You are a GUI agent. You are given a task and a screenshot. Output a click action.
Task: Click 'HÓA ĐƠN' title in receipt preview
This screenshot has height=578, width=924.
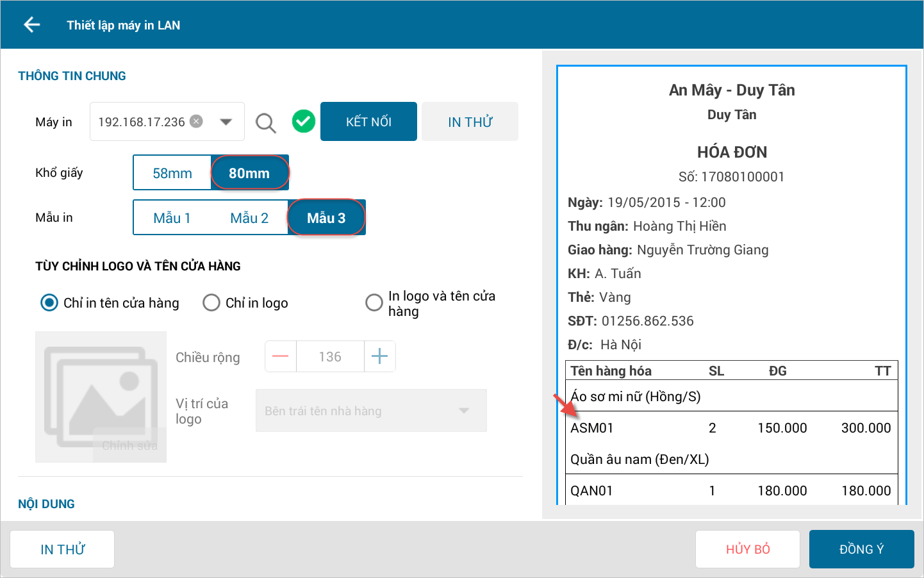(732, 152)
